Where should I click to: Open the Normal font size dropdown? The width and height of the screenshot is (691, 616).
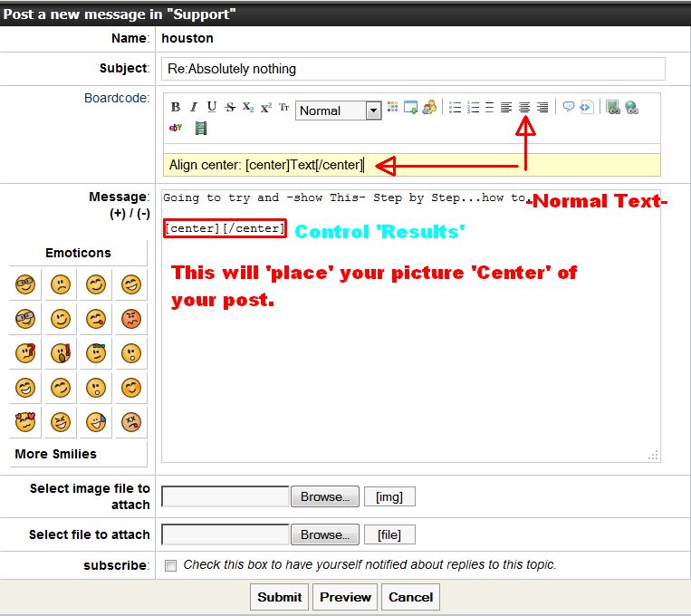(373, 111)
